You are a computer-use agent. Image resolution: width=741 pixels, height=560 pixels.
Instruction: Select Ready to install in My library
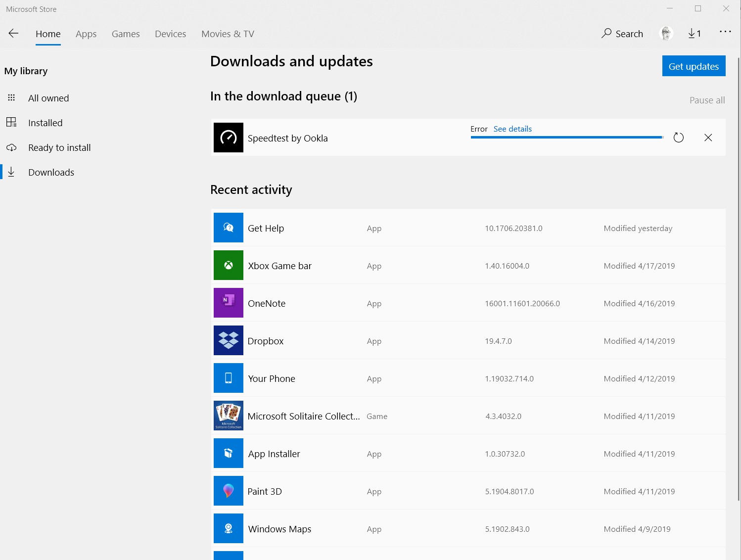(59, 147)
